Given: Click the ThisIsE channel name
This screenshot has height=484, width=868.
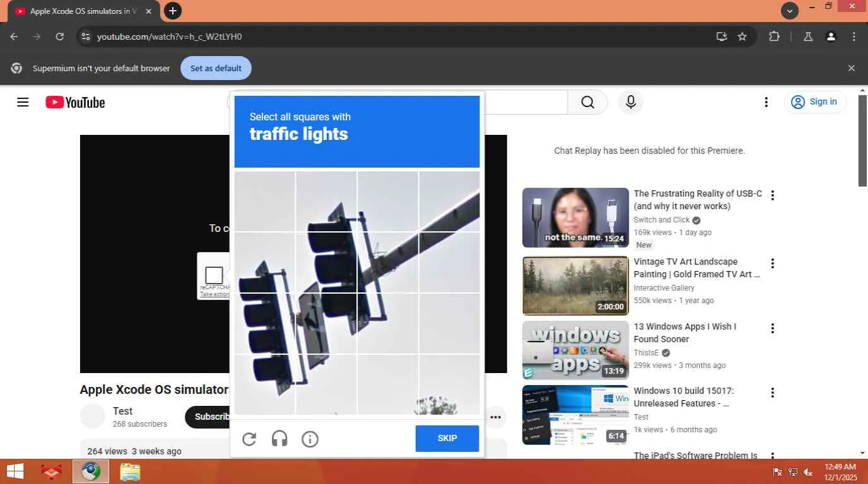Looking at the screenshot, I should coord(646,353).
